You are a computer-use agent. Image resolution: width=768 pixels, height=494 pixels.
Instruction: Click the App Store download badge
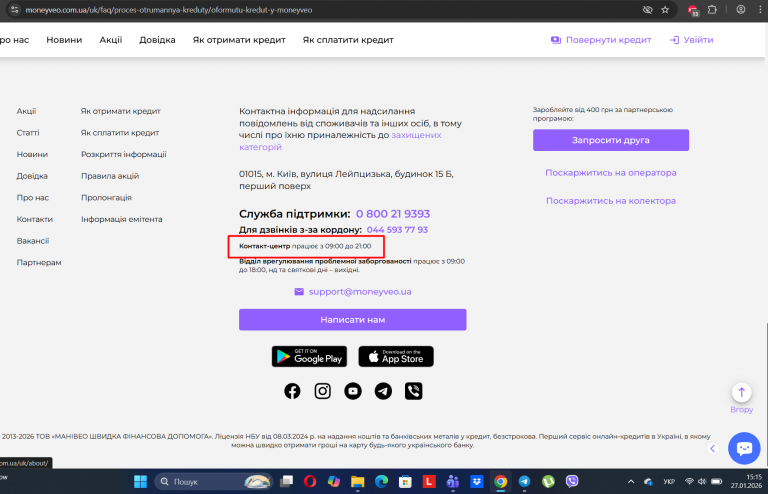click(396, 356)
